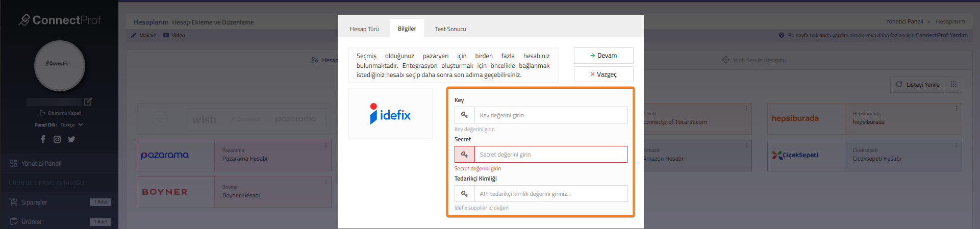Open Pazarama card options menu
The width and height of the screenshot is (980, 229).
click(326, 145)
